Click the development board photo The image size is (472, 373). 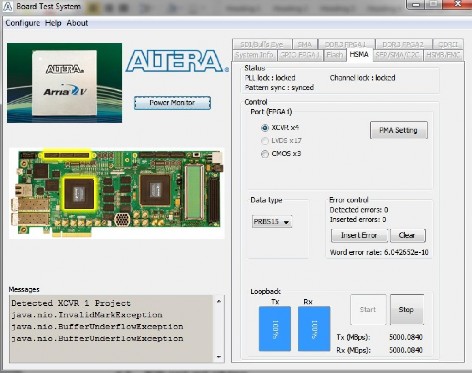click(117, 193)
